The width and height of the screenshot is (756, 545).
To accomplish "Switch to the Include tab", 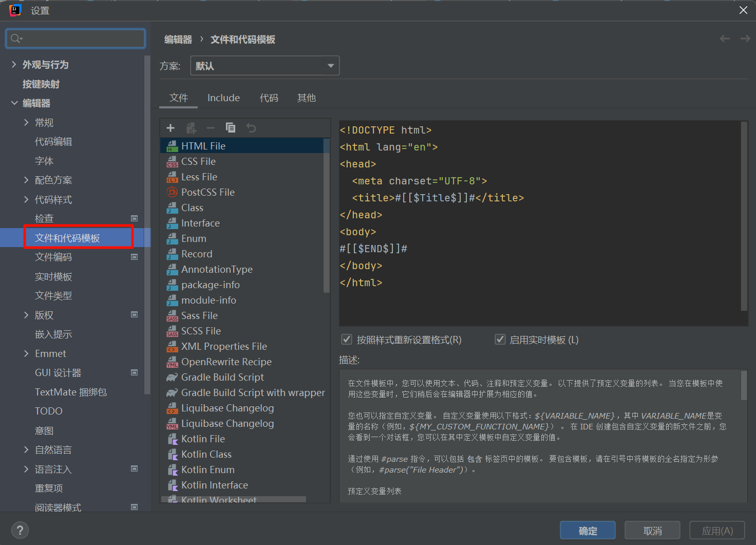I will pyautogui.click(x=223, y=98).
